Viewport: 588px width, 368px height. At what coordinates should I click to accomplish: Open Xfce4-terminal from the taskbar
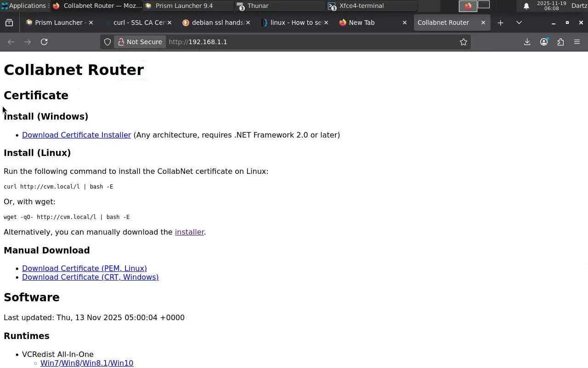(372, 6)
